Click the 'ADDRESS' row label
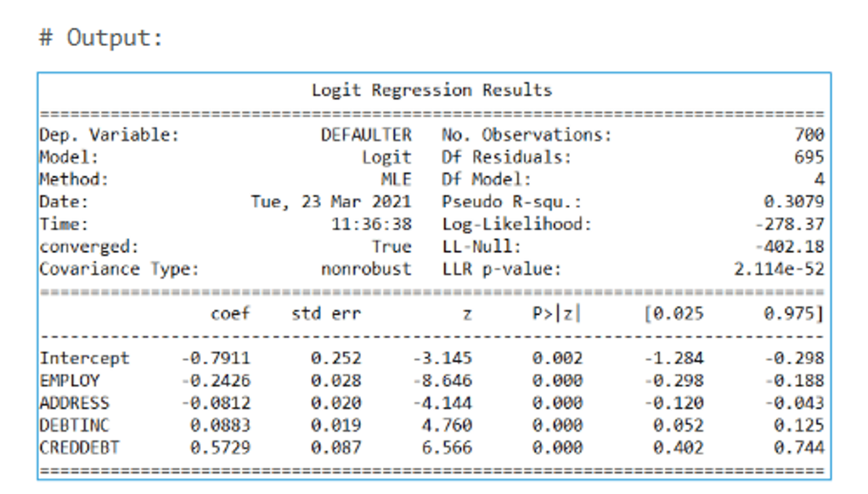This screenshot has width=868, height=494. click(x=74, y=403)
